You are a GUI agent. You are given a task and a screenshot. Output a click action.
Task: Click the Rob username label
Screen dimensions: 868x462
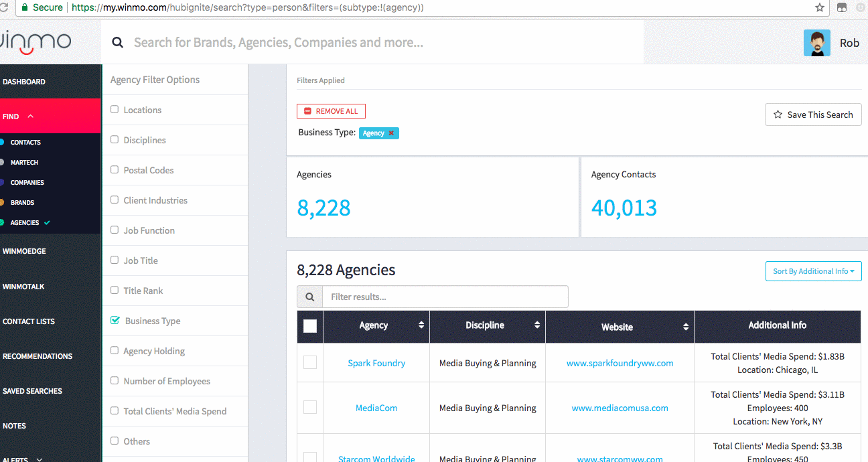pyautogui.click(x=849, y=43)
